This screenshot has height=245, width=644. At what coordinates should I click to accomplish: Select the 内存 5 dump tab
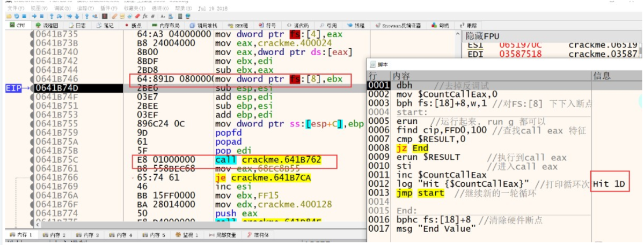(x=153, y=235)
